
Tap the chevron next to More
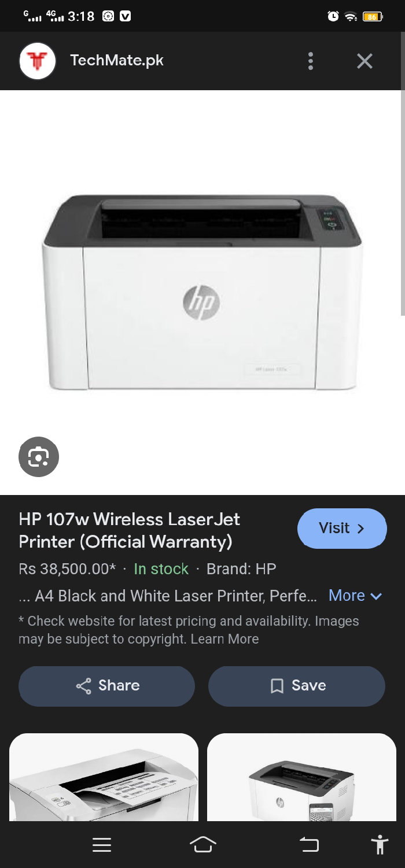376,596
